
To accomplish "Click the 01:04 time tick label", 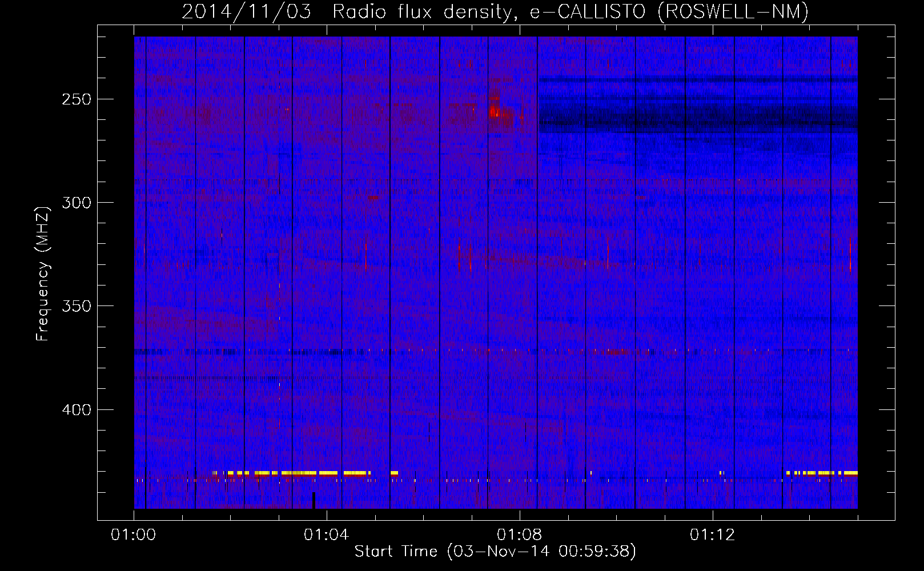I will point(327,535).
